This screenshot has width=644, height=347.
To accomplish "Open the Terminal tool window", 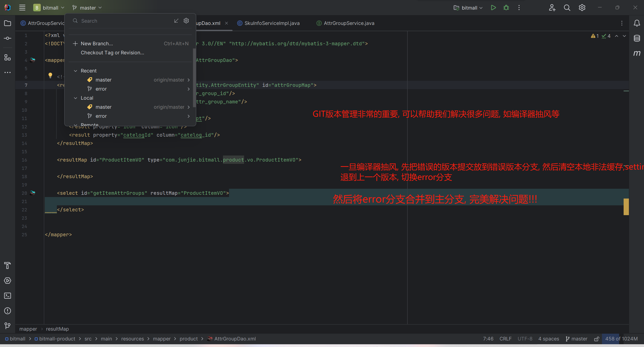I will 8,296.
